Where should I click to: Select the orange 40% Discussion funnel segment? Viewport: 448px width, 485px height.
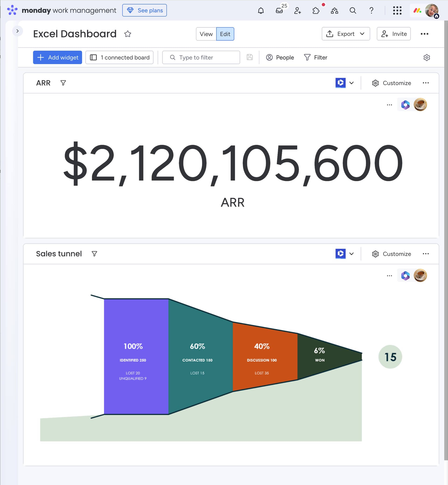click(265, 356)
